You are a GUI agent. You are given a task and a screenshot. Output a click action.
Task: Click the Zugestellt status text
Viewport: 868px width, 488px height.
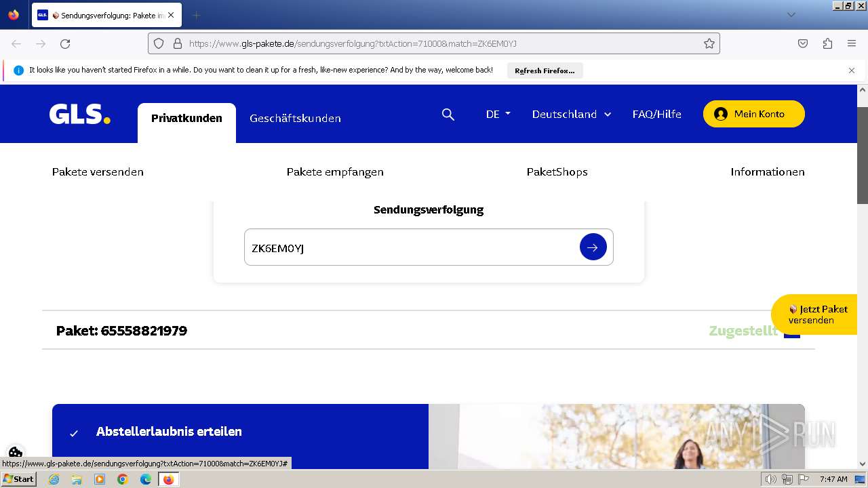tap(743, 331)
